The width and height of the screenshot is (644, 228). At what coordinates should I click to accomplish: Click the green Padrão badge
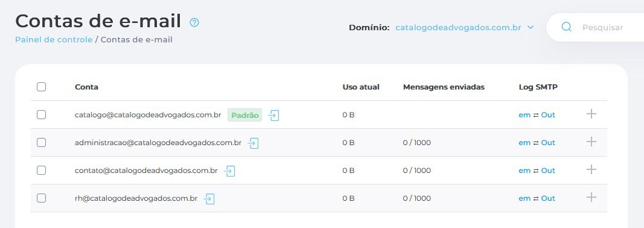click(x=245, y=116)
